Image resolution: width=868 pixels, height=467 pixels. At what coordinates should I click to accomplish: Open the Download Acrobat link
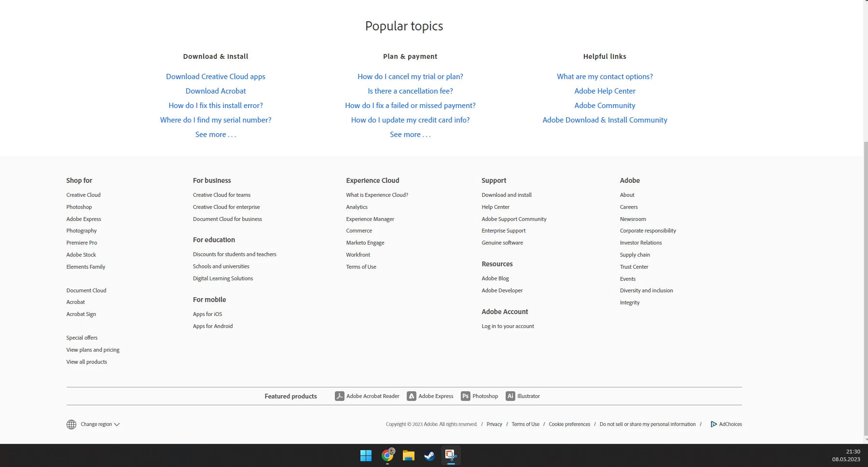click(216, 91)
